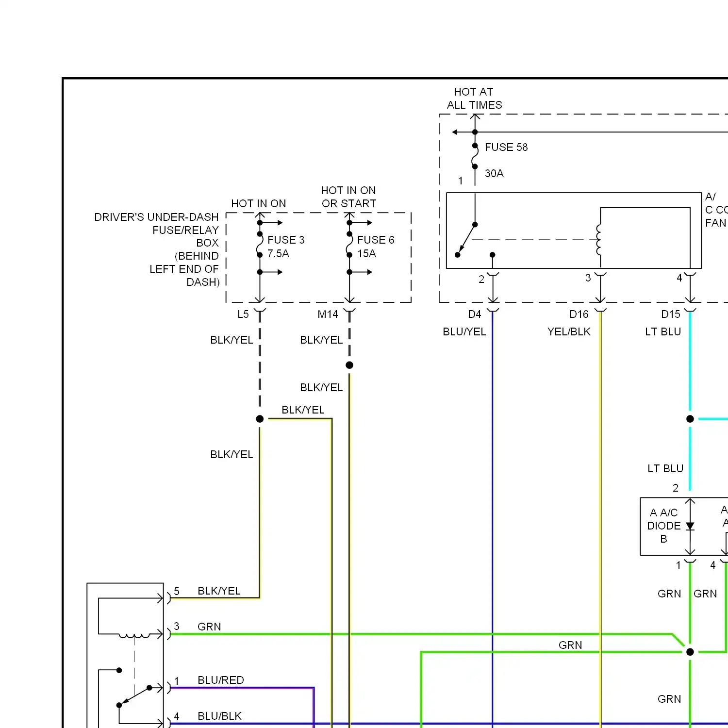728x728 pixels.
Task: Click the relay coil symbol in fan relay
Action: (599, 240)
